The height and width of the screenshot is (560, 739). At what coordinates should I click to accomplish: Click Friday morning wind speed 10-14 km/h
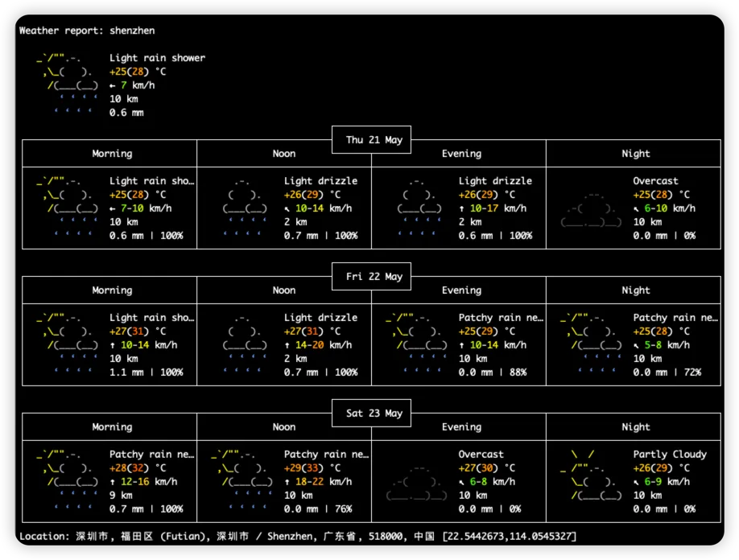pyautogui.click(x=144, y=344)
